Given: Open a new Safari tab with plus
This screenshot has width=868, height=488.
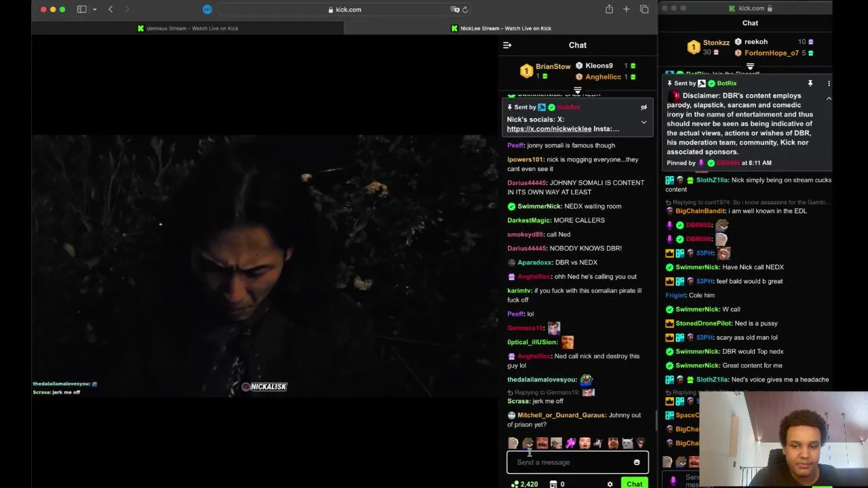Looking at the screenshot, I should tap(627, 9).
